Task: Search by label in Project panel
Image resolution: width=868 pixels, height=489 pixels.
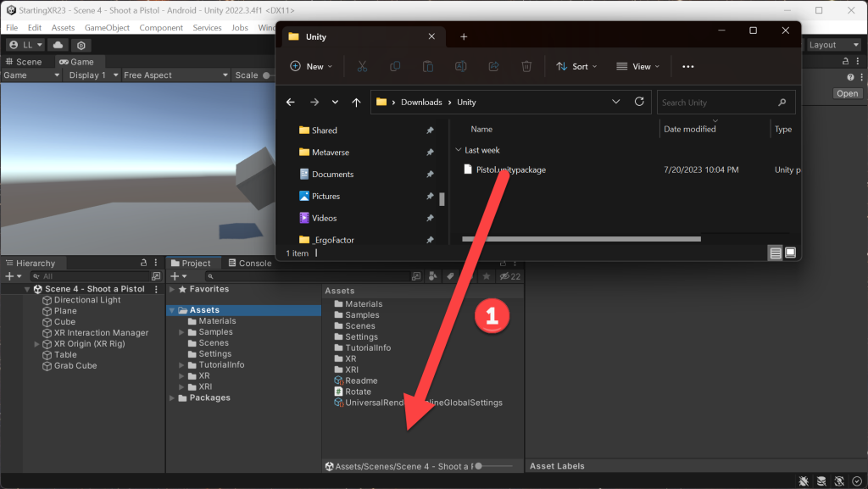Action: pos(451,276)
